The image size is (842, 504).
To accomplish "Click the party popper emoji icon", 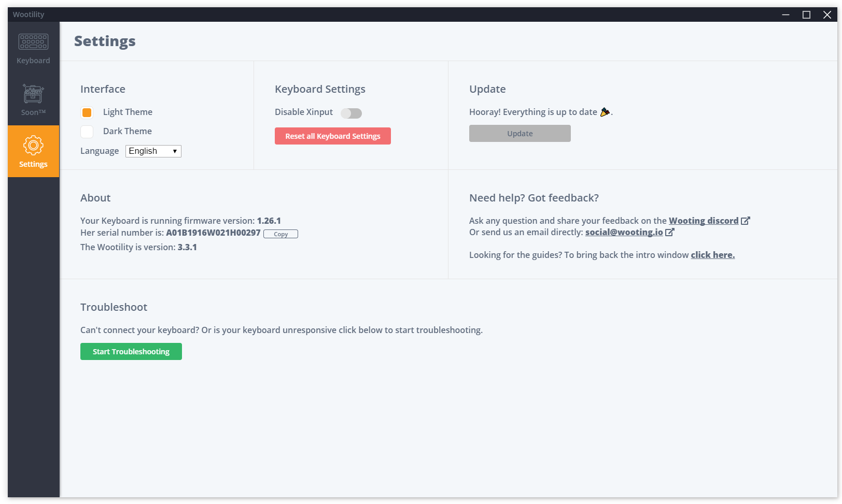I will point(605,112).
